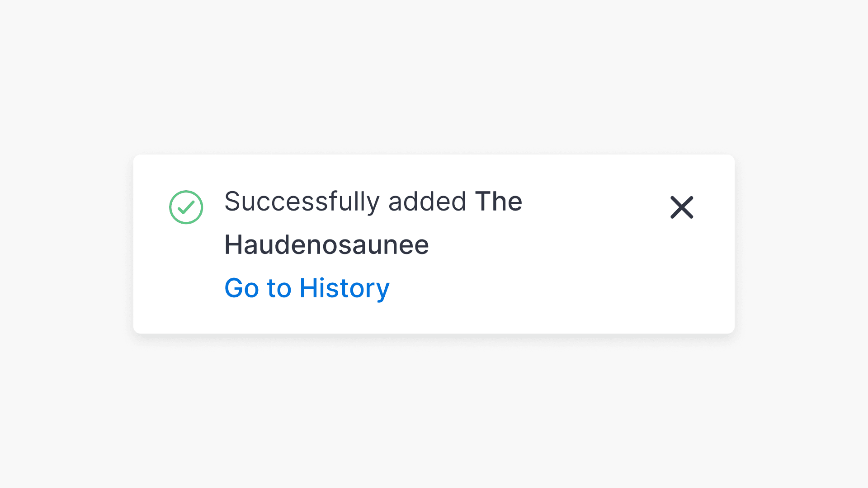Click the Go to History link
The image size is (868, 488).
pos(307,288)
